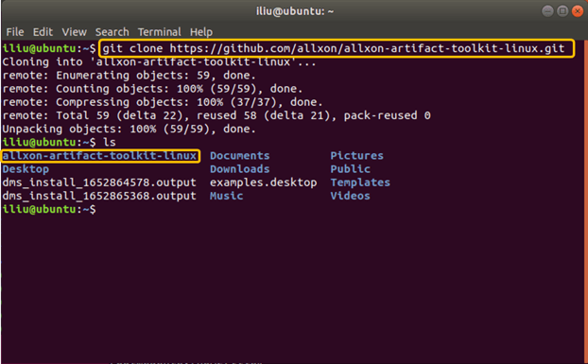Viewport: 588px width, 364px height.
Task: Click the allxon-artifact-toolkit-linux folder name
Action: (99, 156)
